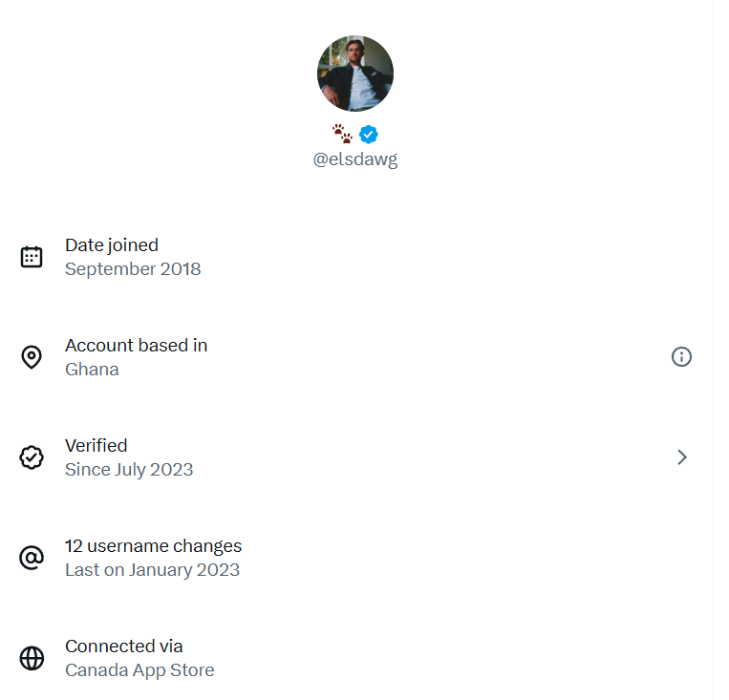This screenshot has height=700, width=729.
Task: Click the Canada App Store text
Action: pyautogui.click(x=139, y=670)
